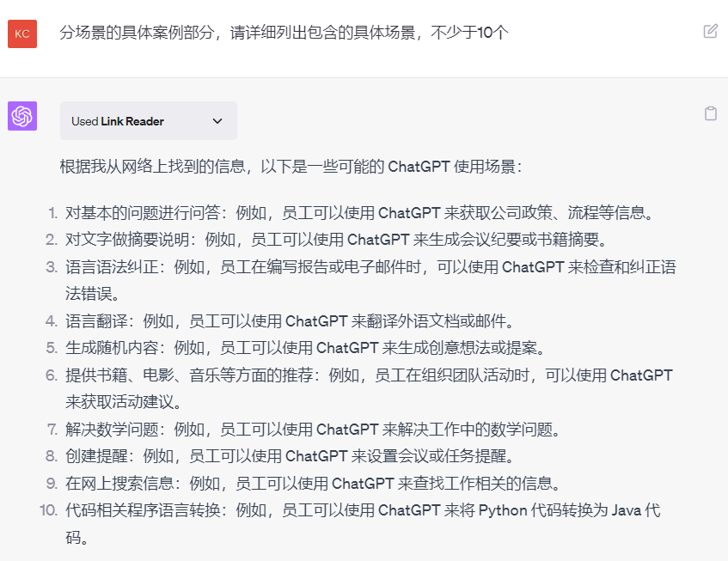Click list item 1 对基本的问题进行问答
Image resolution: width=728 pixels, height=561 pixels.
click(x=360, y=213)
